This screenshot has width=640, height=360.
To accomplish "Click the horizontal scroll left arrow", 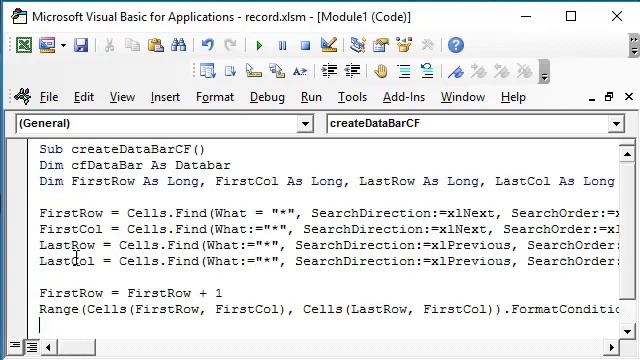I will click(48, 347).
